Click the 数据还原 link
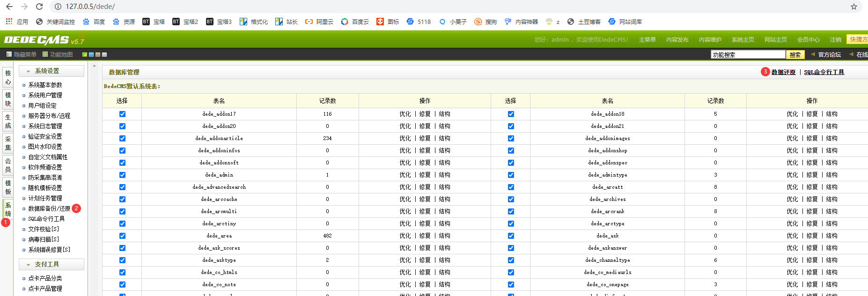Viewport: 868px width, 296px height. pos(783,72)
